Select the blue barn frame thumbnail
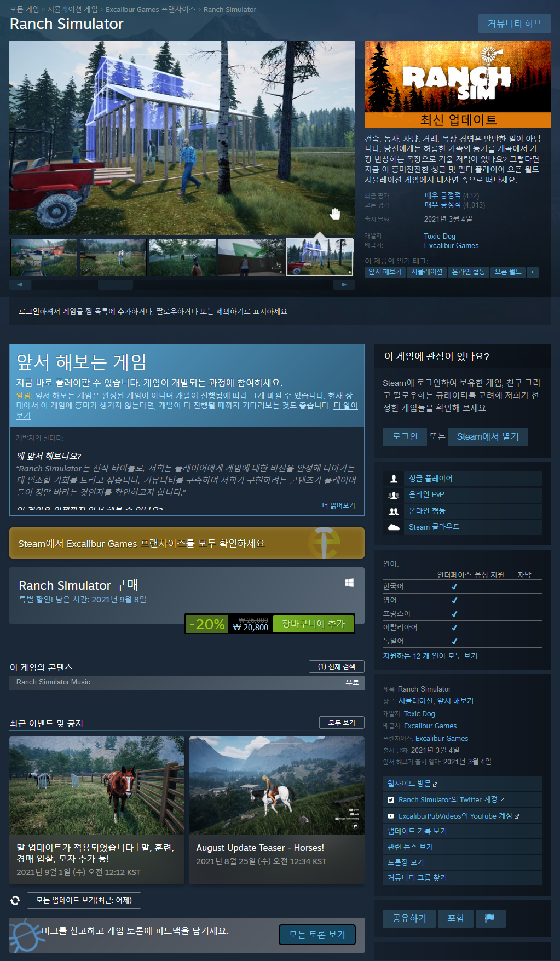The height and width of the screenshot is (961, 560). pyautogui.click(x=320, y=257)
